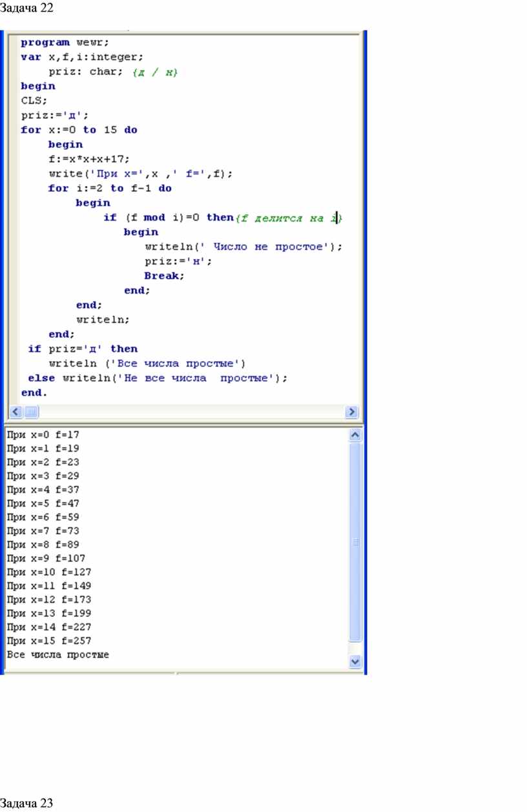The height and width of the screenshot is (812, 527).
Task: Click output result 'Все числа простые'
Action: pos(57,655)
